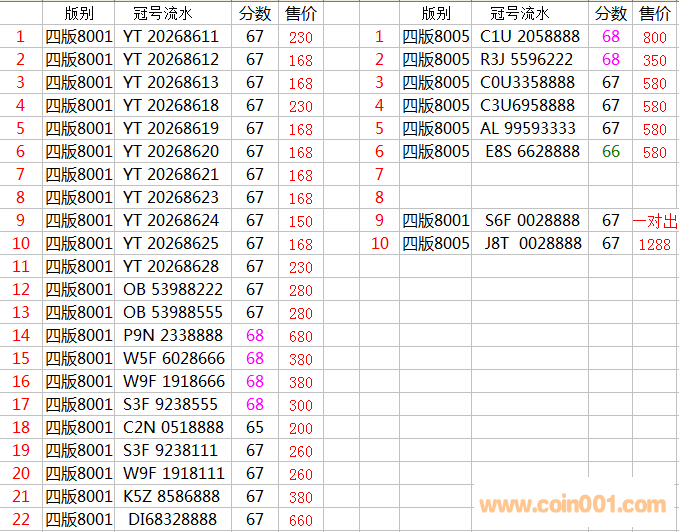Select row number 22 cell
The image size is (679, 532).
pyautogui.click(x=20, y=520)
